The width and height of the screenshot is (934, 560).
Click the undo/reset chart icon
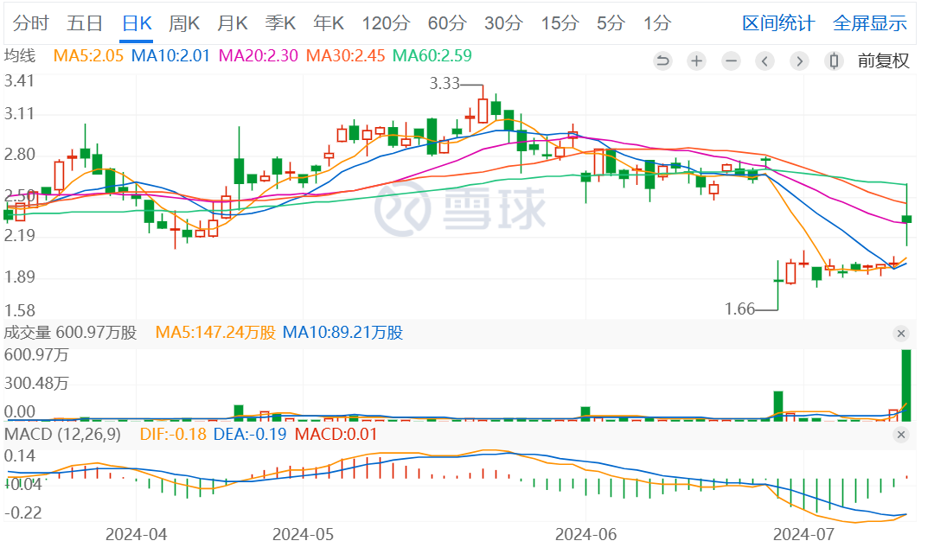(x=662, y=60)
